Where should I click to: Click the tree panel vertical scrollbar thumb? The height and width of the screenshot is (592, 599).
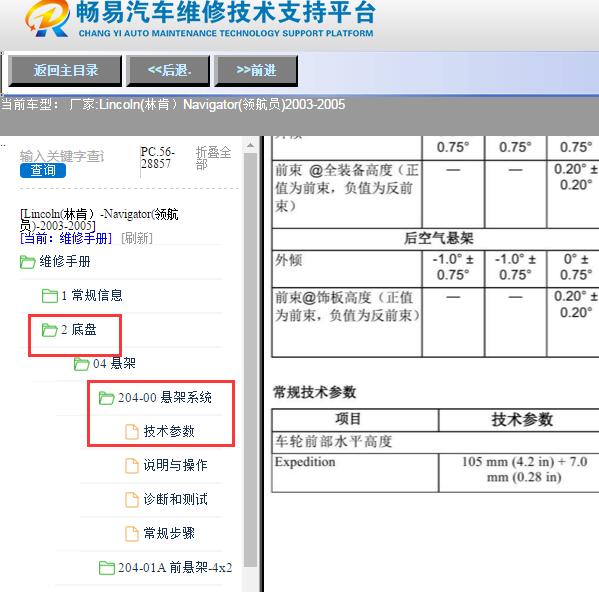coord(250,359)
